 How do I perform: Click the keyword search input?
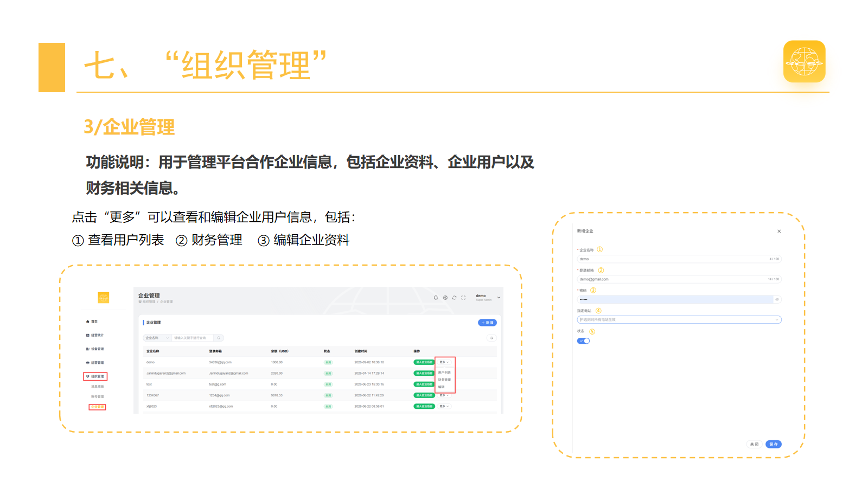[193, 338]
